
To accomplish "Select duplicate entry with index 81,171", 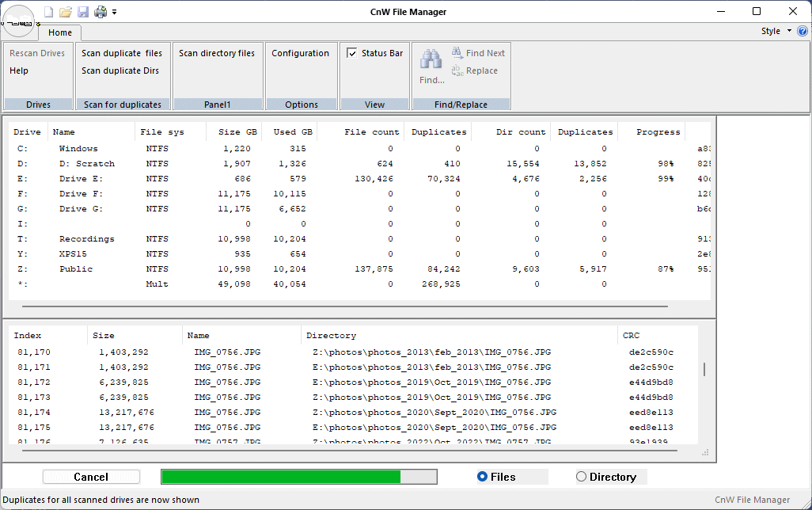I will 354,367.
